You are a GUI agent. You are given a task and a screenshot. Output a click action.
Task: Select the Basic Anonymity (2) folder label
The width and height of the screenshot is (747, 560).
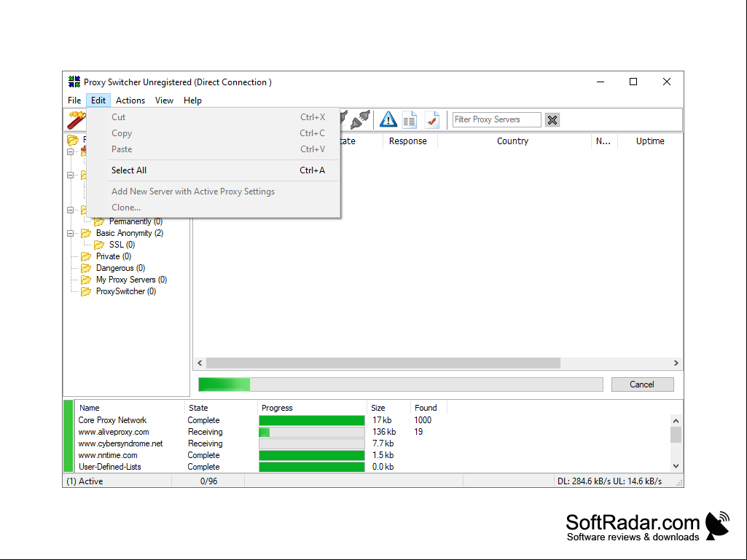click(x=130, y=233)
